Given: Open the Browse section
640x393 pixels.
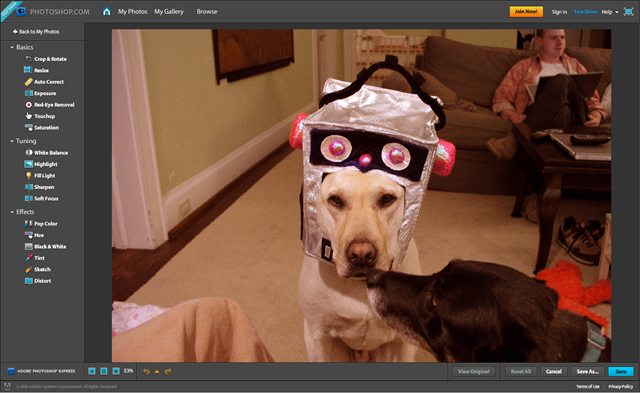Looking at the screenshot, I should pyautogui.click(x=207, y=11).
